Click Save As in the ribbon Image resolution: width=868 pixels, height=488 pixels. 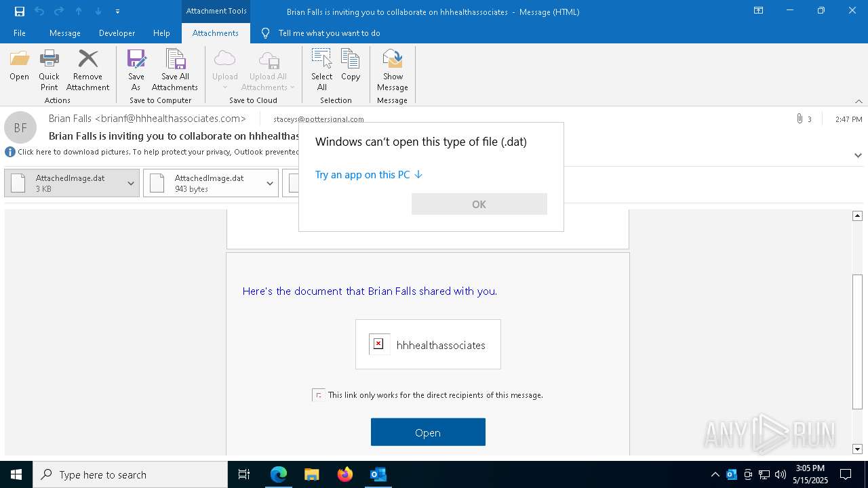coord(136,70)
